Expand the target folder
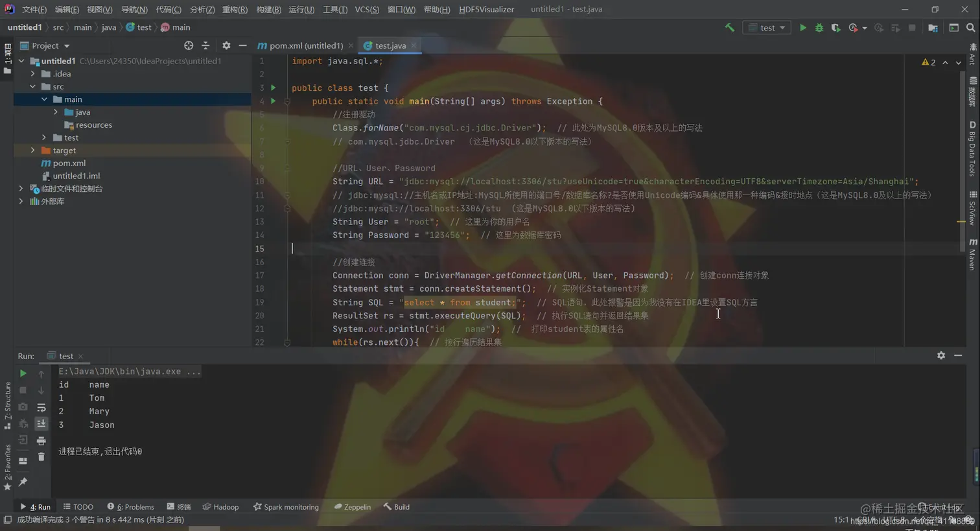 33,150
